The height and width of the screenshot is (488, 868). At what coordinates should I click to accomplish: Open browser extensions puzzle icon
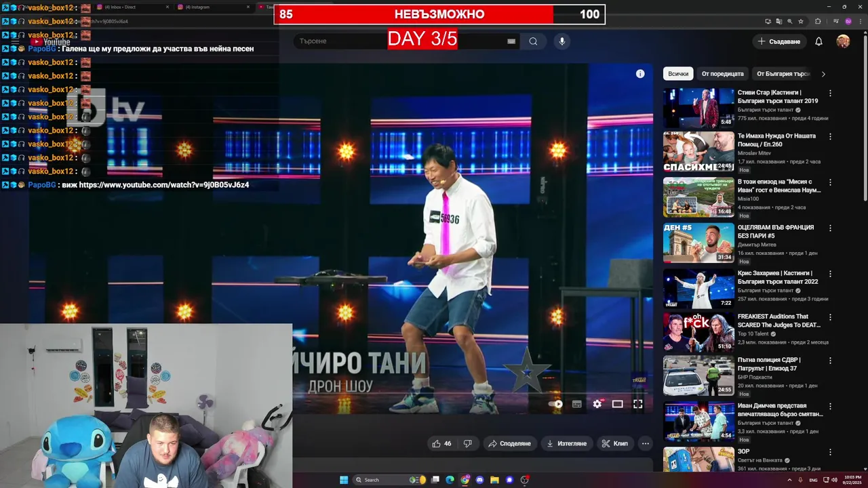(x=818, y=22)
